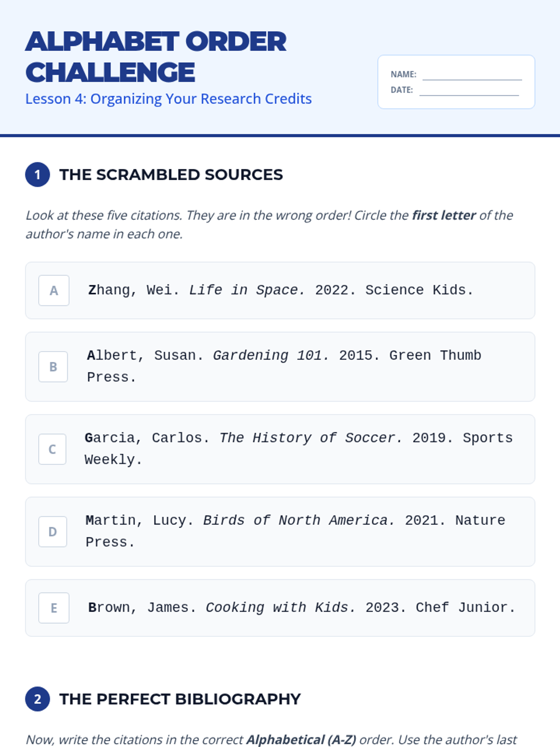Click the bold M in Martin
The height and width of the screenshot is (747, 560).
click(90, 521)
